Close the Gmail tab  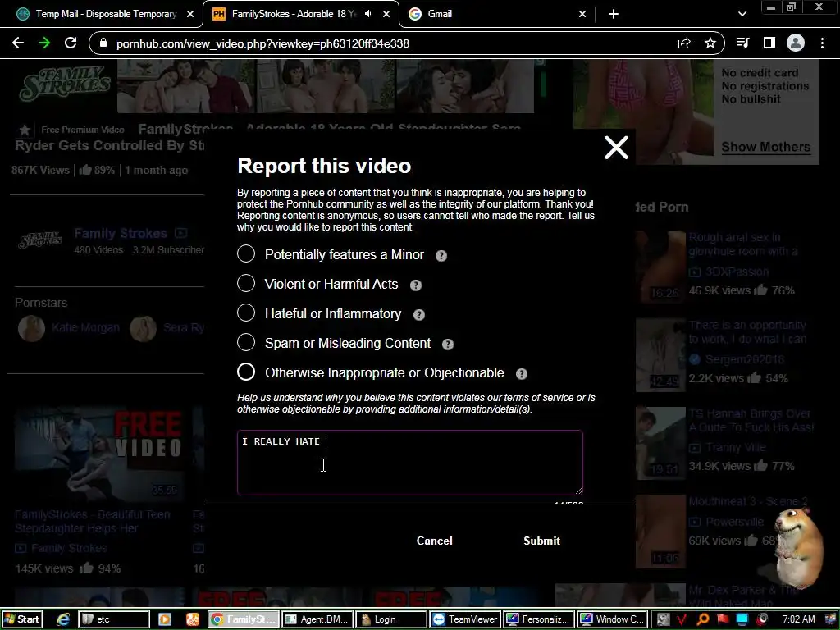582,14
